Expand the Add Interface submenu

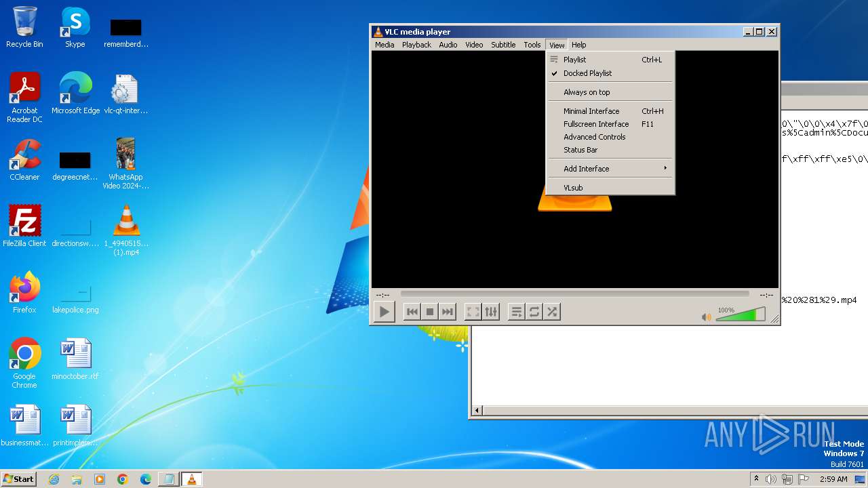610,169
